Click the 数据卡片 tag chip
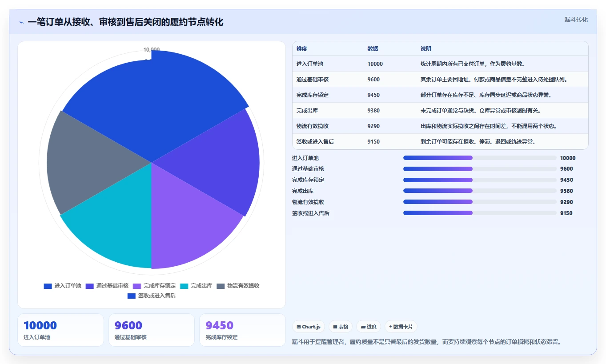 tap(401, 327)
